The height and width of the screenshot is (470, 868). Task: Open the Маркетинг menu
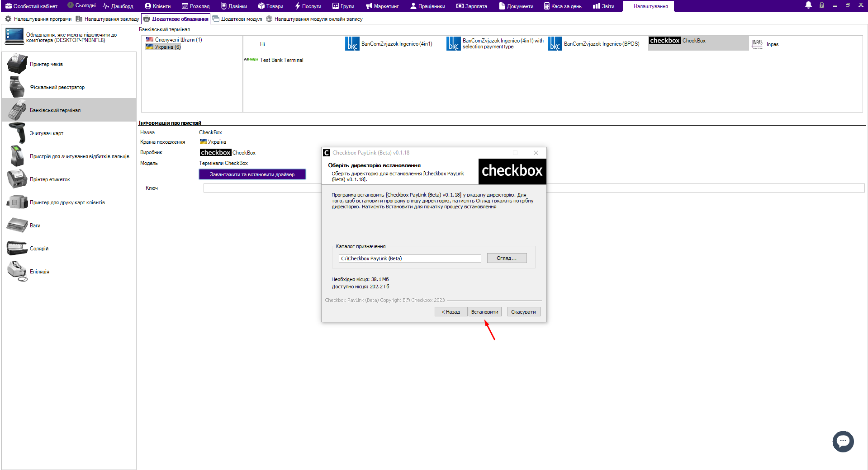click(382, 6)
